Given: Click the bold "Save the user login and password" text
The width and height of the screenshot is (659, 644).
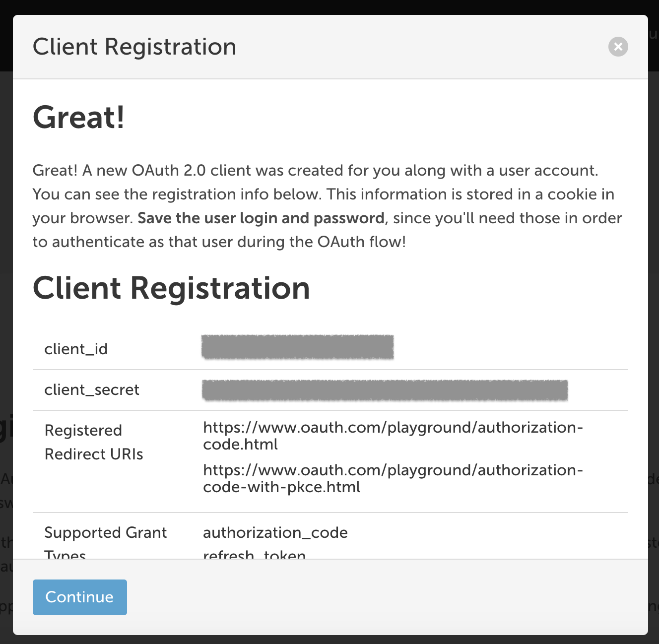Looking at the screenshot, I should point(261,218).
